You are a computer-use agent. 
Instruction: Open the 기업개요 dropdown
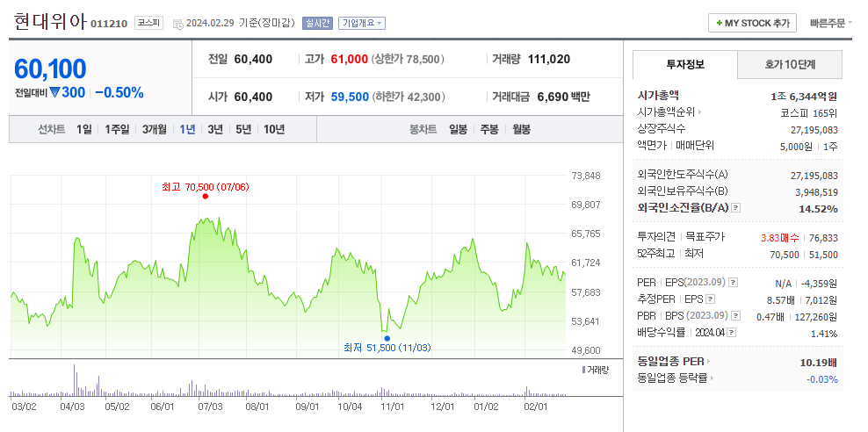pyautogui.click(x=361, y=23)
